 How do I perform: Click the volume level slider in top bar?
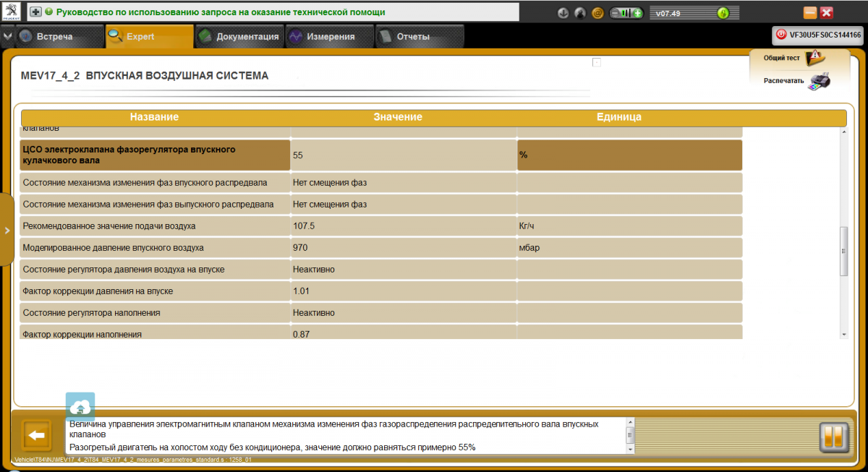(626, 13)
